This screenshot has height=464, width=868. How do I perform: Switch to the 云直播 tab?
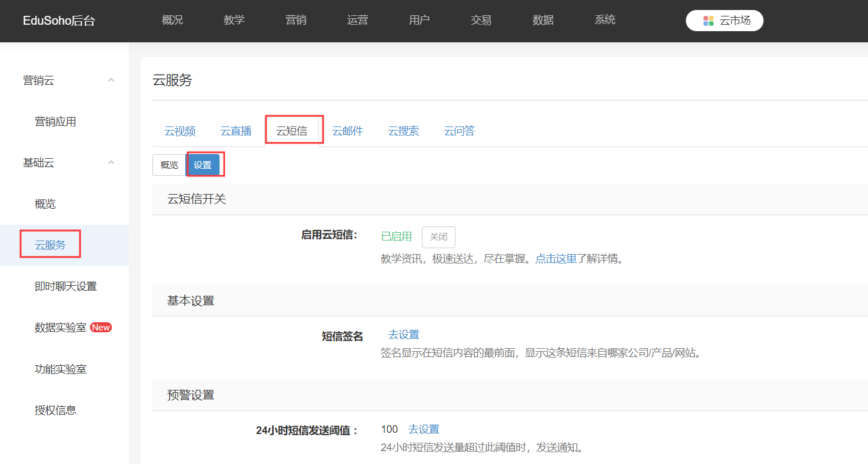point(236,131)
